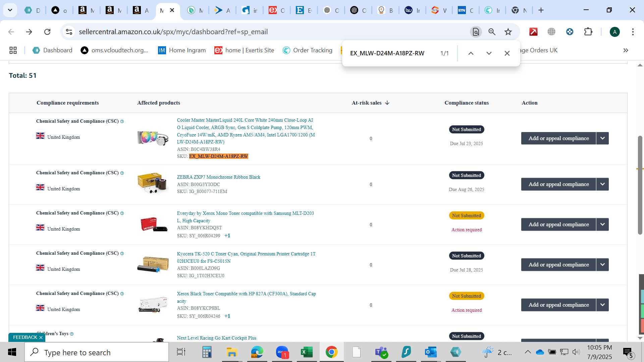The height and width of the screenshot is (362, 644).
Task: Go to next find result
Action: point(489,53)
